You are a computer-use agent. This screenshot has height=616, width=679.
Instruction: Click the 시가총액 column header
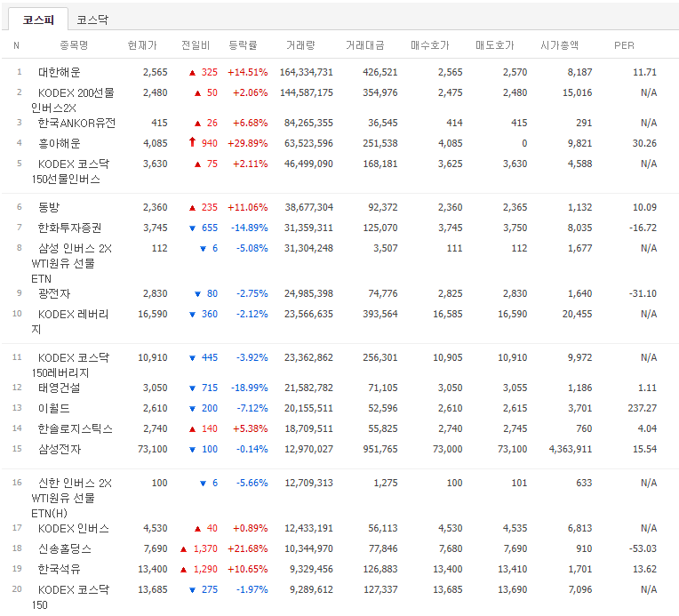click(560, 45)
